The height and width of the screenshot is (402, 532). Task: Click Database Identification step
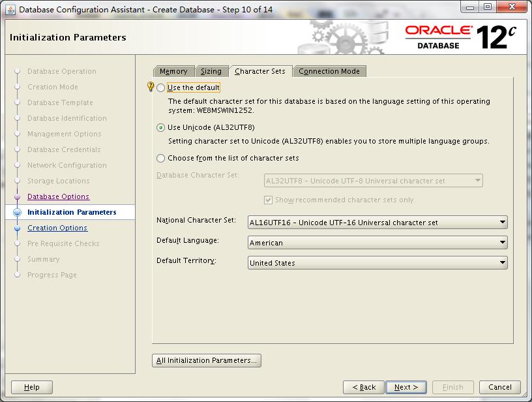click(x=67, y=118)
